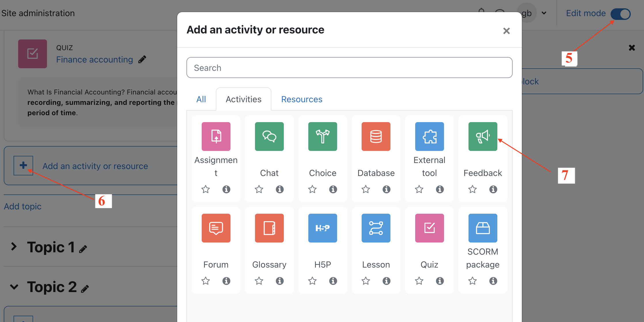
Task: Switch to the Resources tab
Action: pos(301,99)
